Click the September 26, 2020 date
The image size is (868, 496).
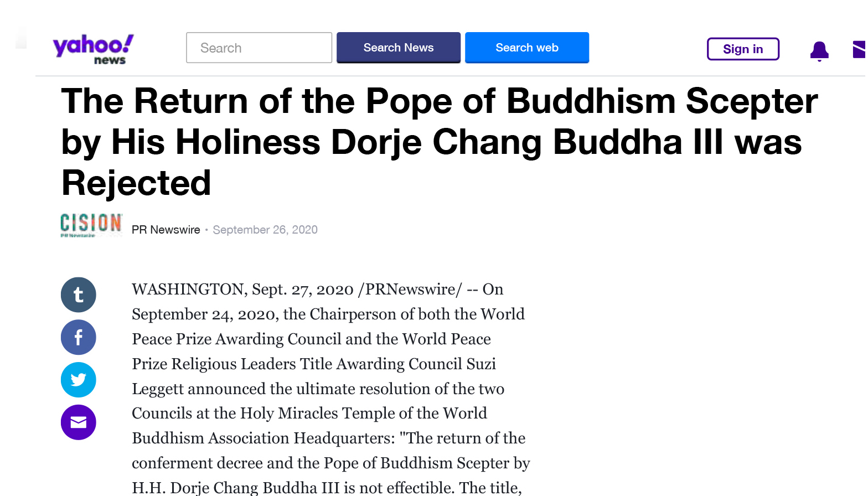(265, 230)
